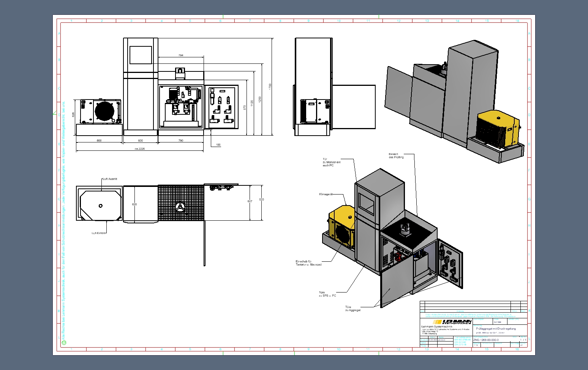The image size is (588, 370).
Task: Select the sheet number '1 / 1'
Action: point(523,340)
